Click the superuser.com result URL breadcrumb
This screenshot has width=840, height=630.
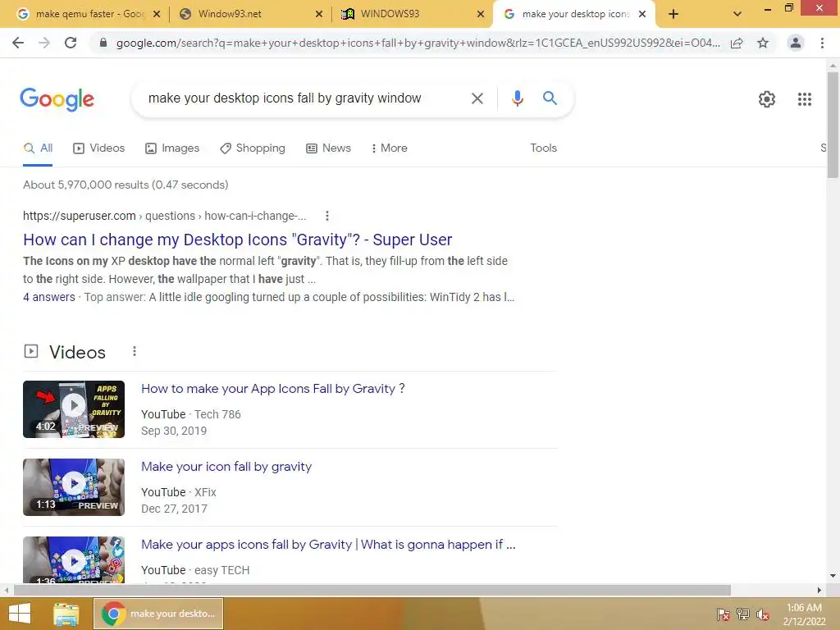tap(164, 216)
